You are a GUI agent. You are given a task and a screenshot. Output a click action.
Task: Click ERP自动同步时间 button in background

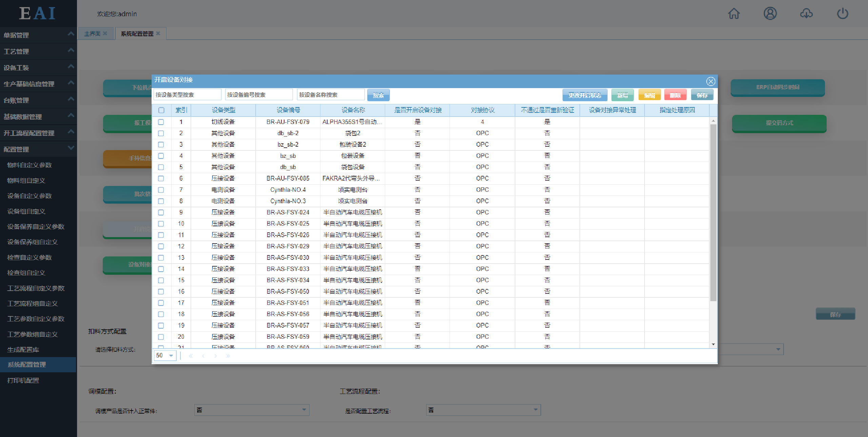[x=778, y=87]
